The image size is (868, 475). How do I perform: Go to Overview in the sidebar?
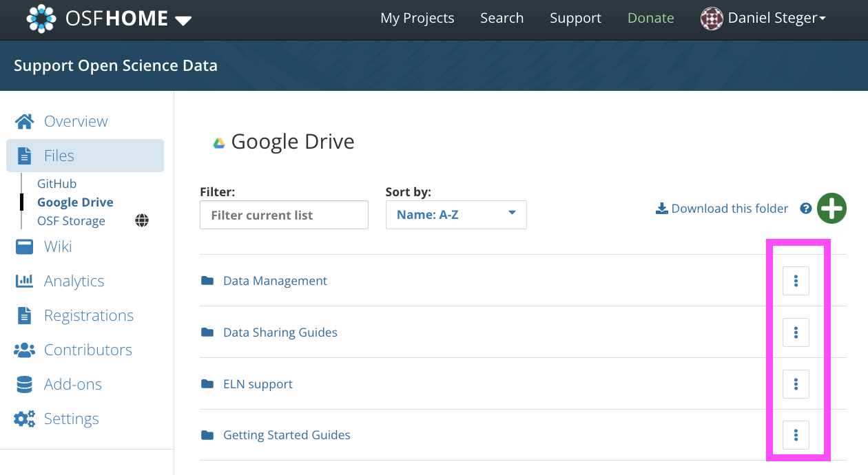coord(76,121)
